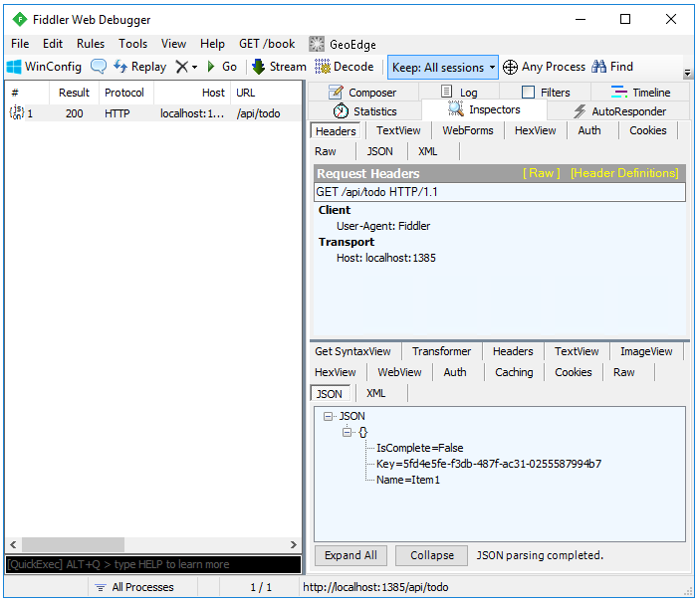
Task: Click the 1 / 1 session count in status bar
Action: click(x=261, y=587)
